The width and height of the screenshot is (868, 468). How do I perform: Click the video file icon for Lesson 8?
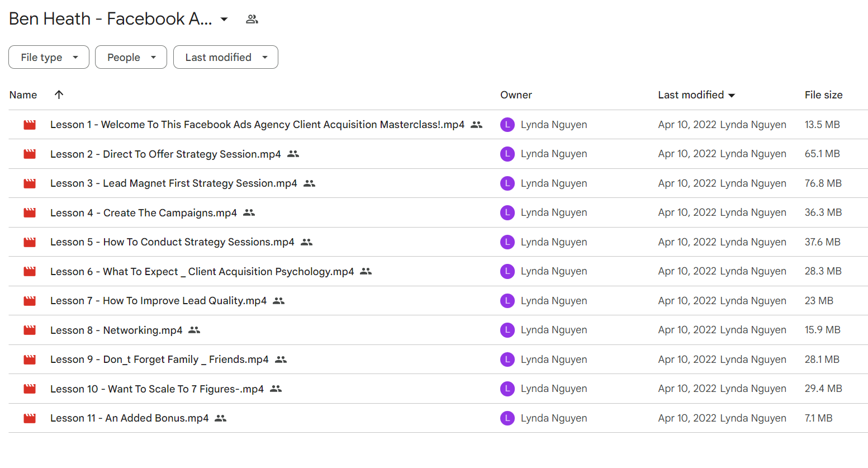click(30, 330)
